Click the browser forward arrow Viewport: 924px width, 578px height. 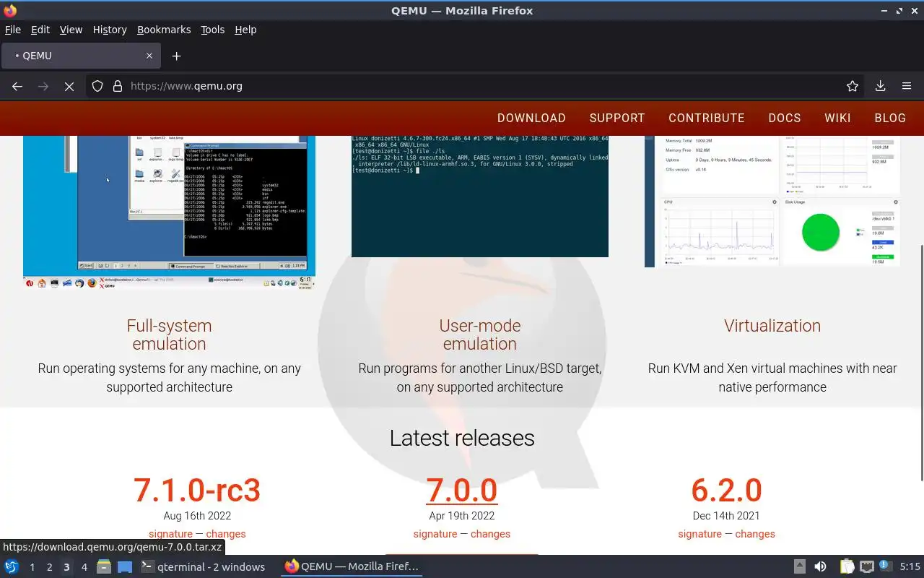pyautogui.click(x=43, y=86)
